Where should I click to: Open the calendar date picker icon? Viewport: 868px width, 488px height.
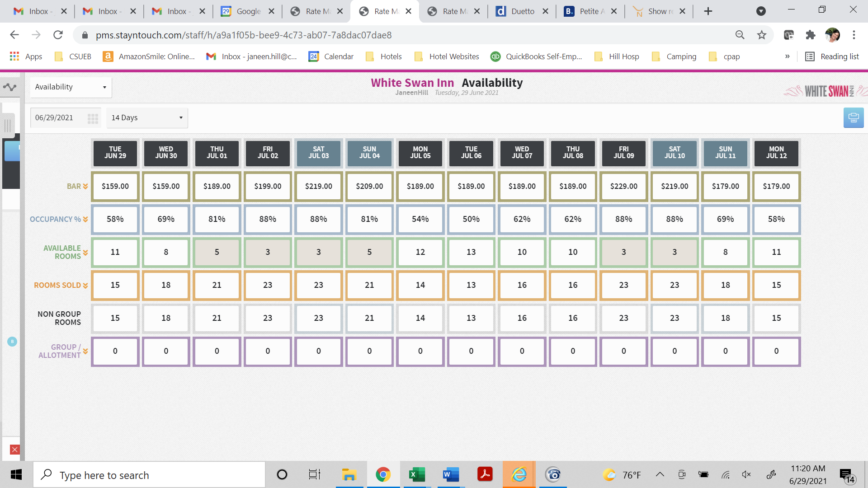[93, 118]
